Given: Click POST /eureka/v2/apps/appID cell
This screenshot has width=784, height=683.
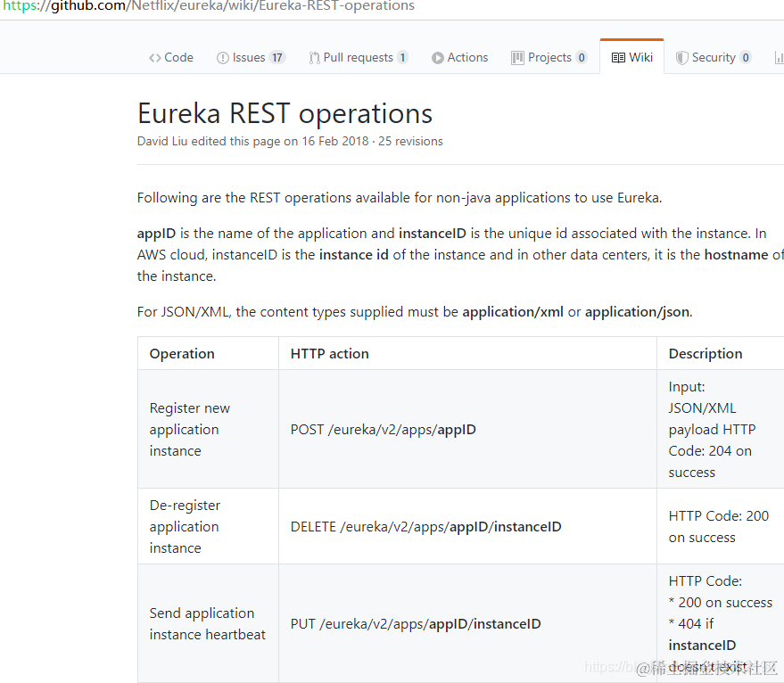Looking at the screenshot, I should tap(467, 430).
